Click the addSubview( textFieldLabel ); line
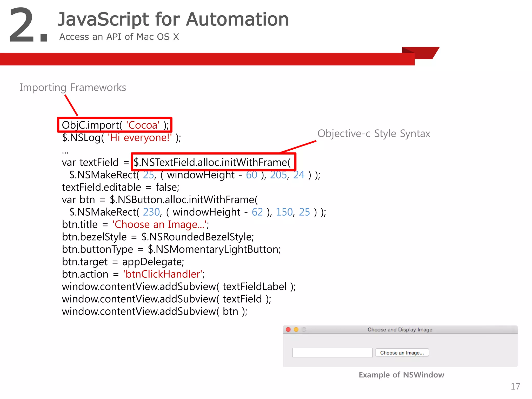The height and width of the screenshot is (399, 532). pos(179,287)
